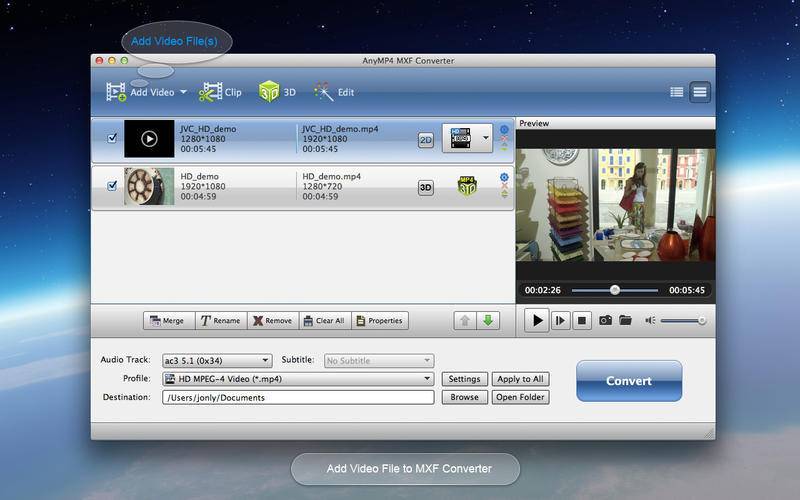800x500 pixels.
Task: Switch to the compact list view icon
Action: (677, 92)
